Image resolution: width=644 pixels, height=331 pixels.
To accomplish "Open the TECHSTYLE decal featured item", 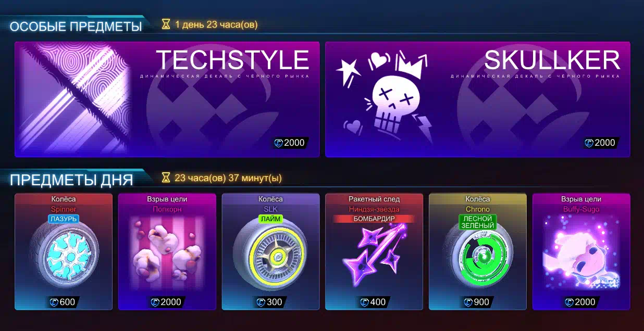I will click(x=167, y=99).
